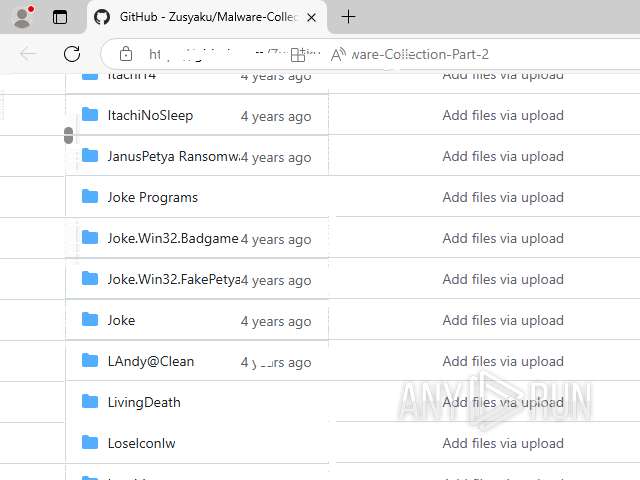Click '4 years ago' in JanusPetya row
The image size is (640, 480).
click(276, 157)
